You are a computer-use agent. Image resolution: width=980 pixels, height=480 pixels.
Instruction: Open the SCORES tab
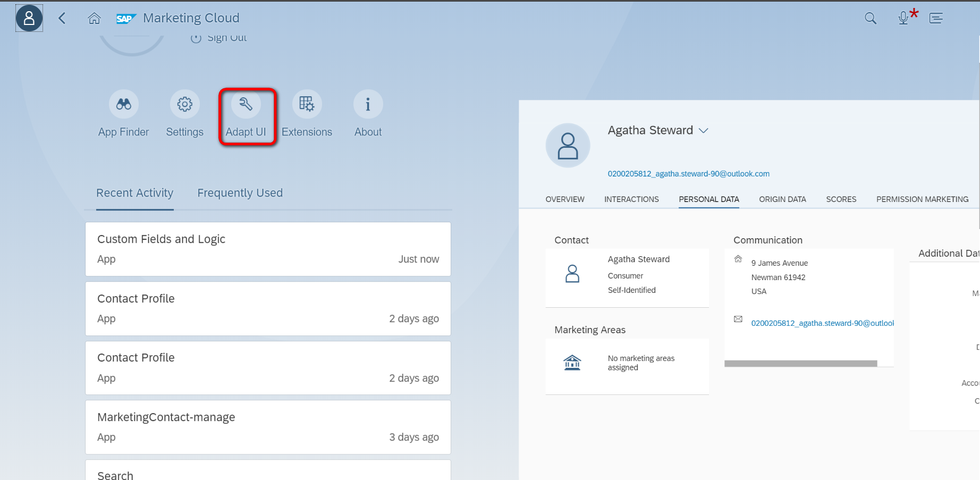(841, 199)
